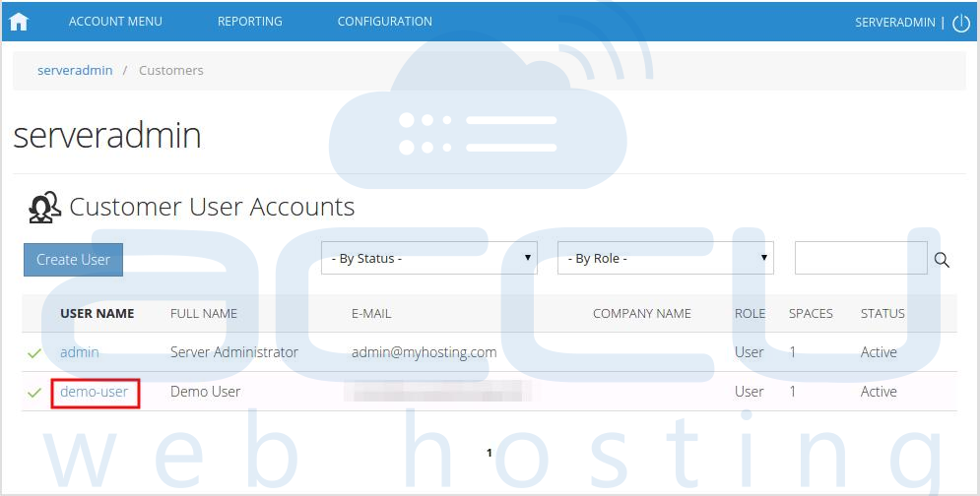980x496 pixels.
Task: Expand the By Role dropdown
Action: tap(666, 258)
